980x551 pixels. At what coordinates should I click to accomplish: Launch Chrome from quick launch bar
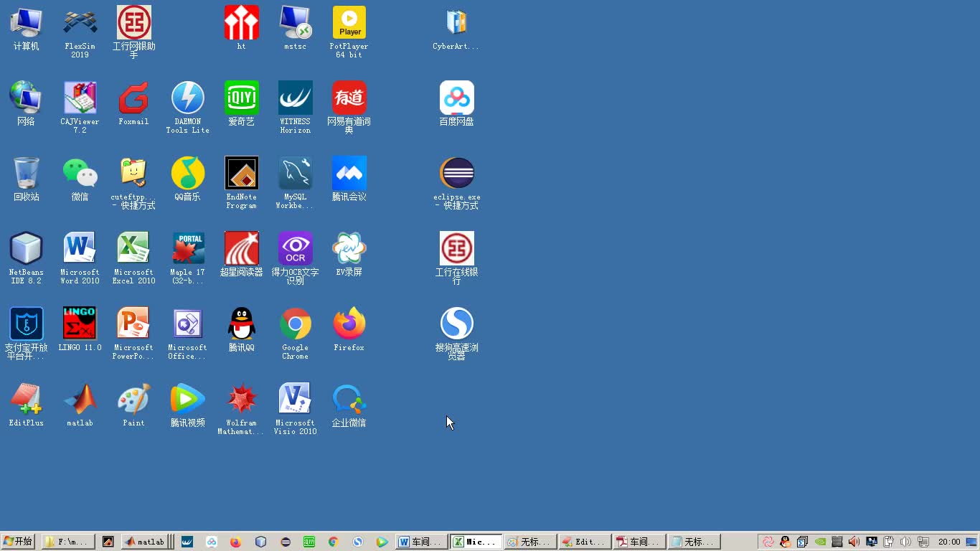pyautogui.click(x=333, y=542)
